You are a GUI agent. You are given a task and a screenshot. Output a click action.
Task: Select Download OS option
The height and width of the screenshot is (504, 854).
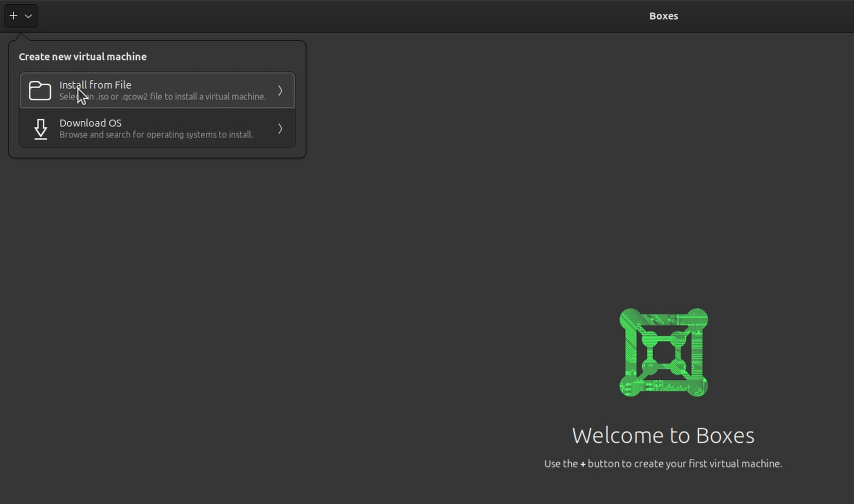[x=157, y=128]
